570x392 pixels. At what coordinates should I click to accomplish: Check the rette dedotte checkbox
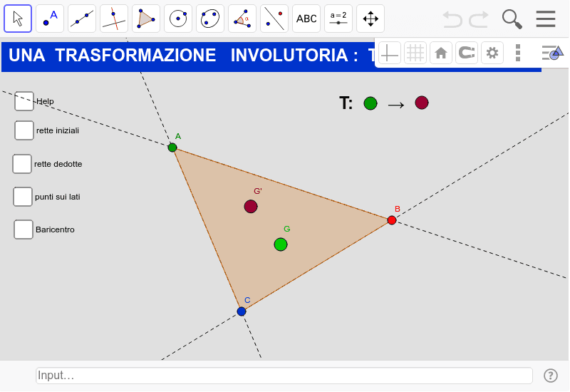pos(22,164)
